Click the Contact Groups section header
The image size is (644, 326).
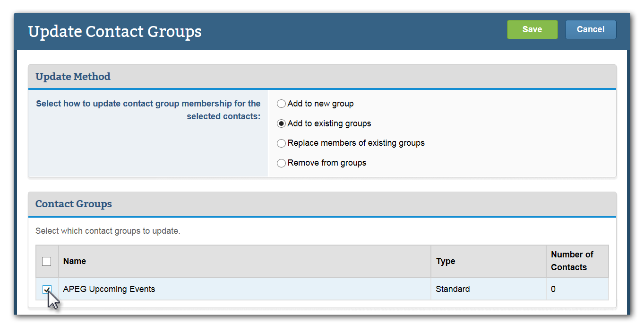pyautogui.click(x=73, y=204)
